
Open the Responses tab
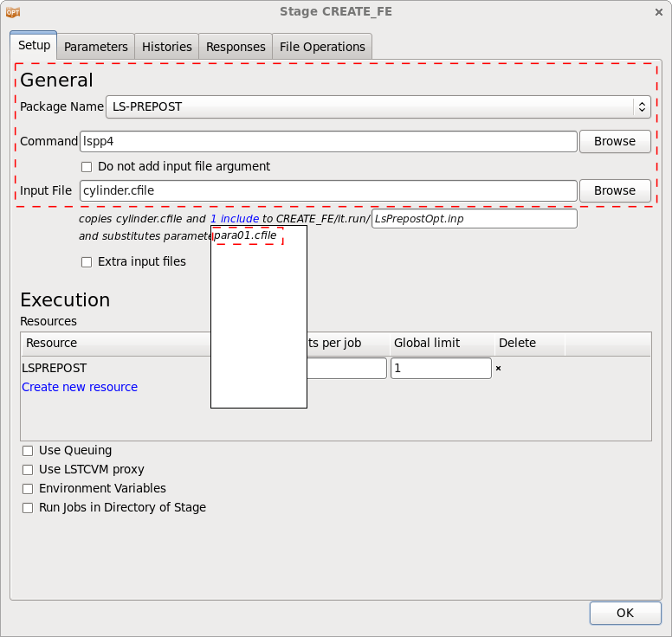[x=236, y=46]
